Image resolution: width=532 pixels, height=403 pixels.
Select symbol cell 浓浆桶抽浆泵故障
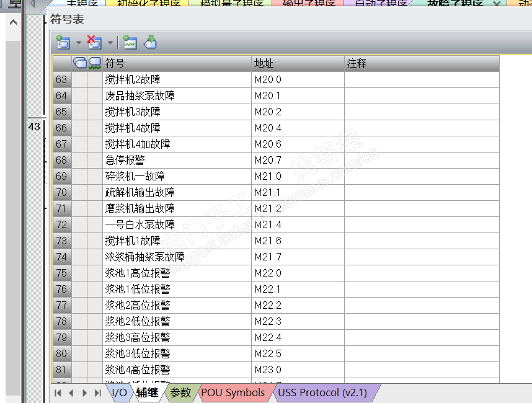point(177,257)
